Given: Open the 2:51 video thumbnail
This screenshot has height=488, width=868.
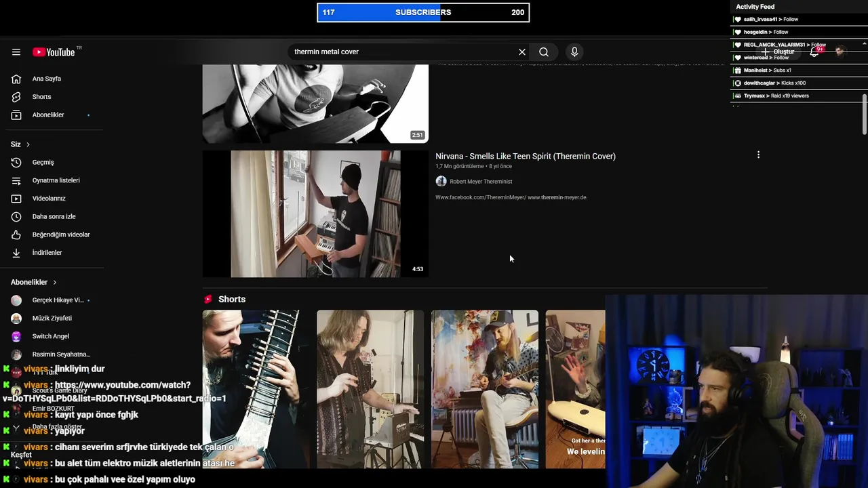Looking at the screenshot, I should 315,104.
